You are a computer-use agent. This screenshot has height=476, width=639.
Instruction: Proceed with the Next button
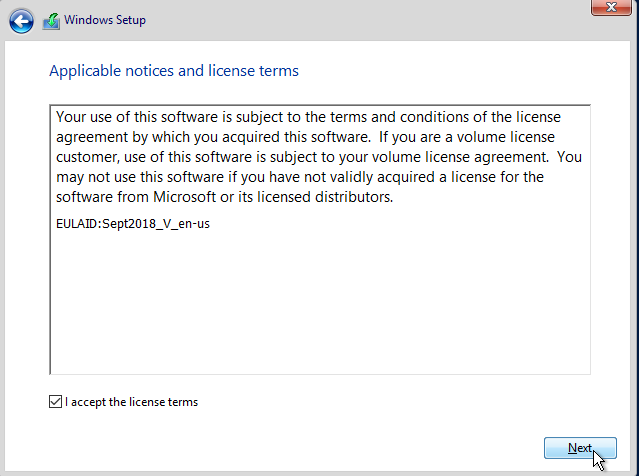[580, 448]
